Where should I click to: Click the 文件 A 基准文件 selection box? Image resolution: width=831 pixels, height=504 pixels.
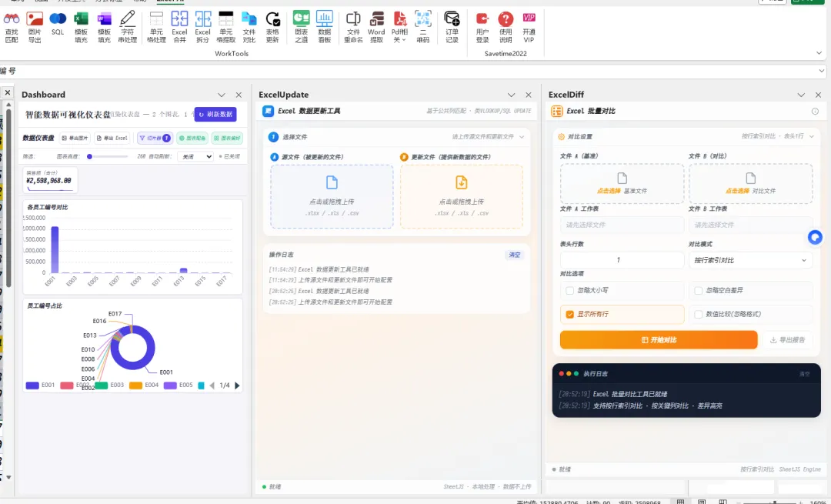(622, 183)
